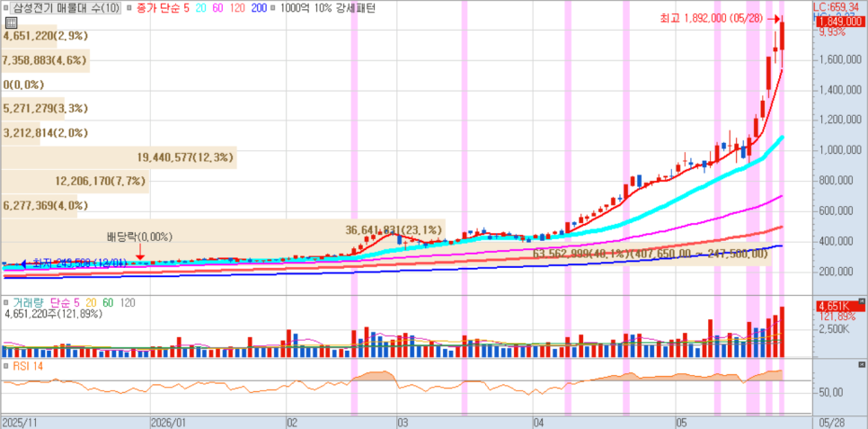
Task: Select the 삼성전기 매물대 수(10) label
Action: [66, 8]
